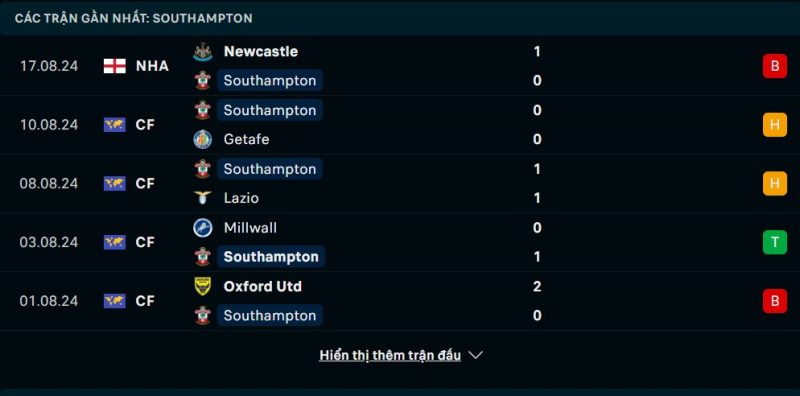The height and width of the screenshot is (396, 800).
Task: Click 'Hiển thị thêm trận đấu' link
Action: pos(390,355)
